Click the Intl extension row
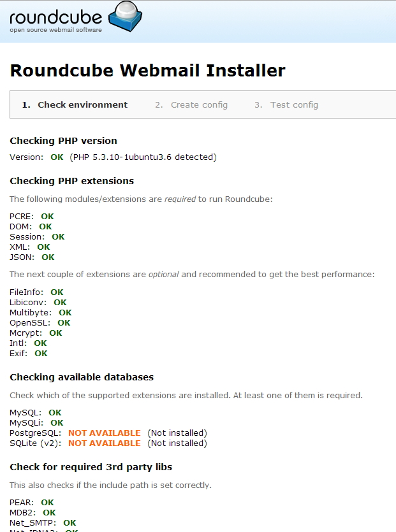 coord(28,343)
